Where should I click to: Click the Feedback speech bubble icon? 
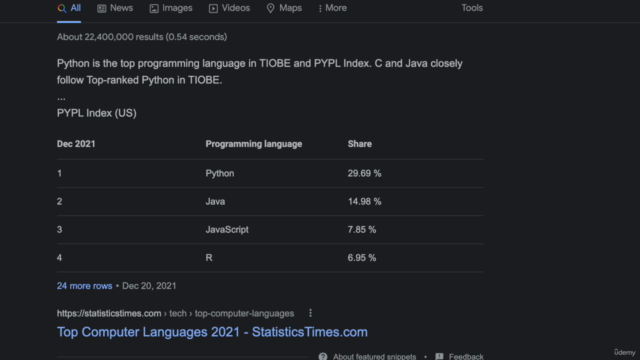pyautogui.click(x=439, y=356)
